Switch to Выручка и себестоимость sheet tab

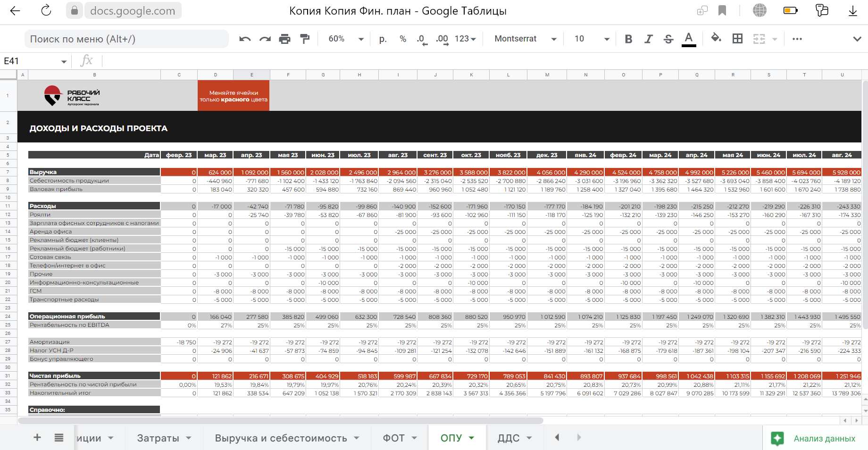(281, 438)
